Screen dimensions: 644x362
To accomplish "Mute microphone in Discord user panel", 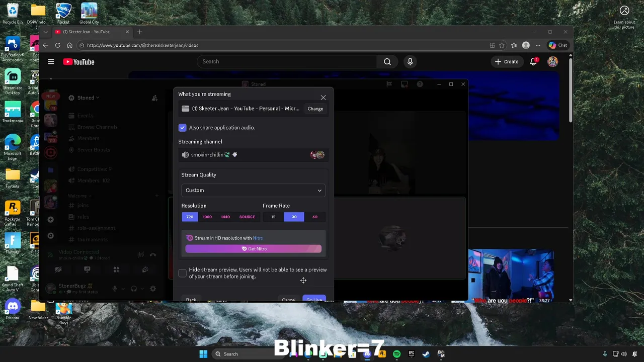I will pos(115,289).
